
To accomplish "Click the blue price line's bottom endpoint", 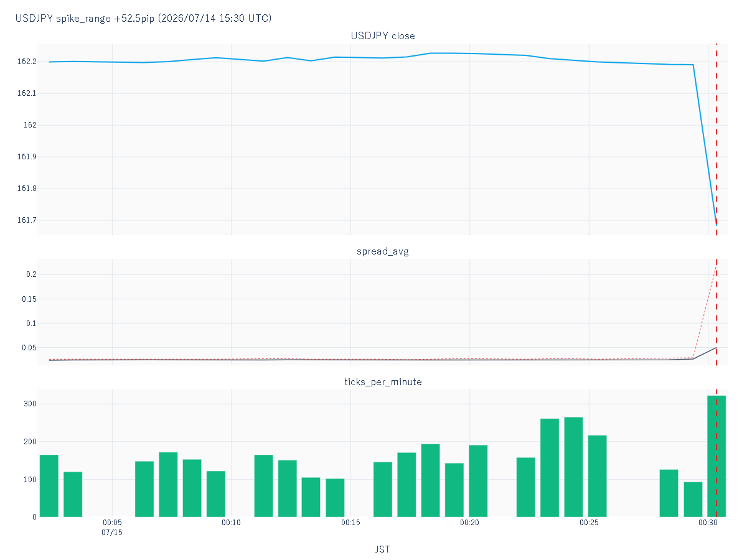I will coord(716,224).
